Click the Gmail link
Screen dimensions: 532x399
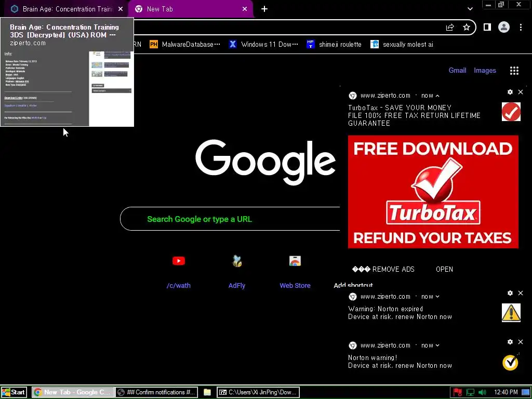coord(457,70)
